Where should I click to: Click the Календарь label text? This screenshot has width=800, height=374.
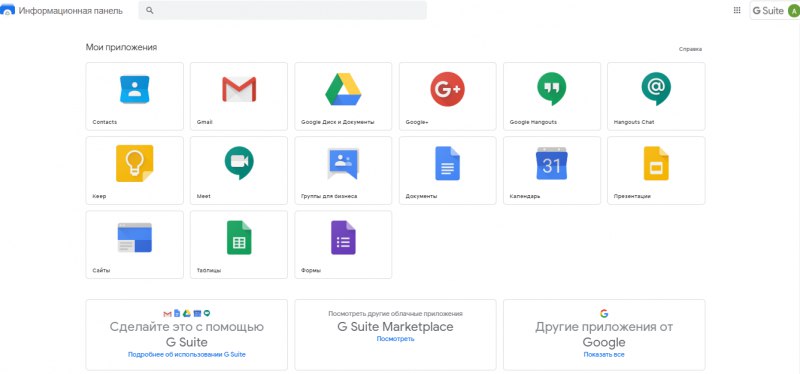525,196
